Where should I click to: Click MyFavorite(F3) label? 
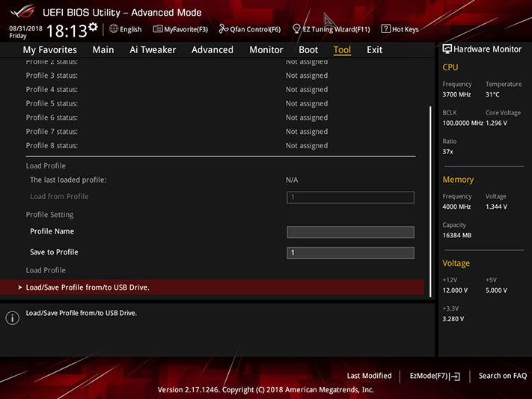[x=186, y=29]
